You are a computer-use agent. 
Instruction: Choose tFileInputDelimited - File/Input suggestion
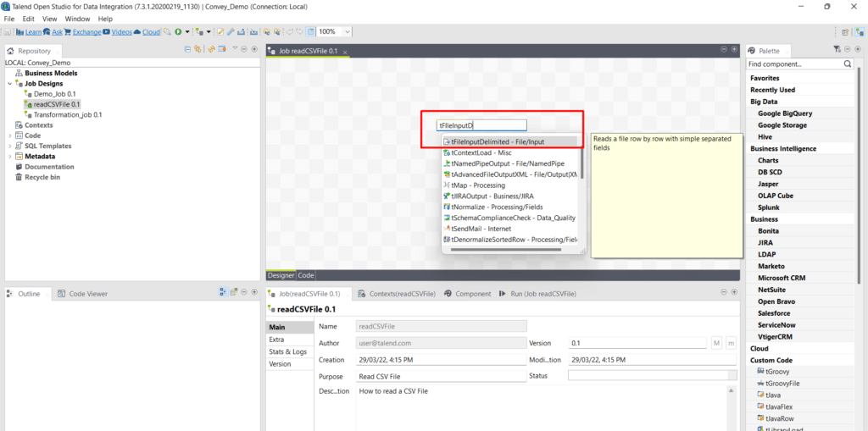pyautogui.click(x=510, y=141)
